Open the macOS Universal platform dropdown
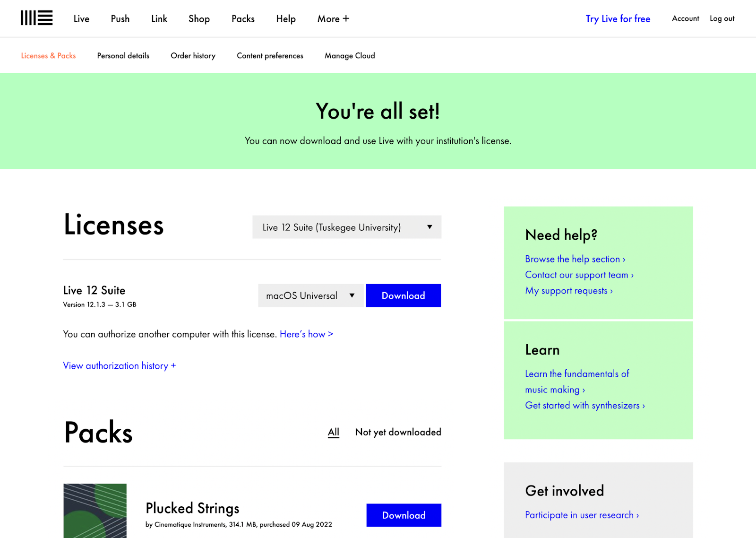The height and width of the screenshot is (538, 756). coord(310,296)
